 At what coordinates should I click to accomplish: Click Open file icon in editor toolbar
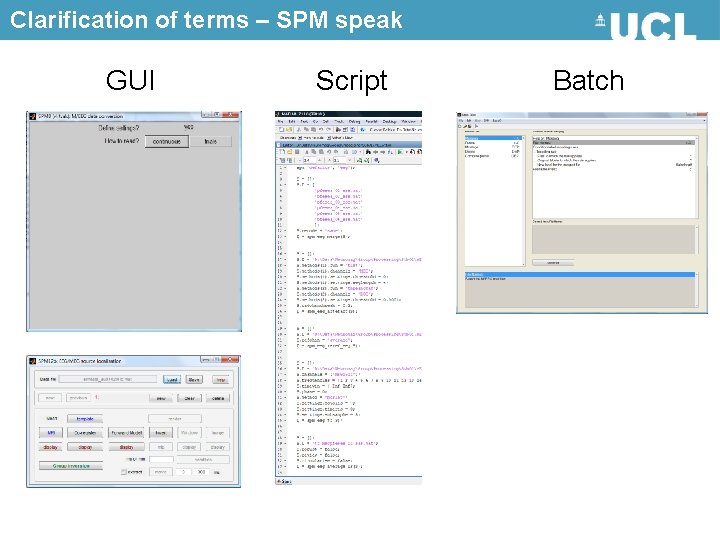(290, 152)
